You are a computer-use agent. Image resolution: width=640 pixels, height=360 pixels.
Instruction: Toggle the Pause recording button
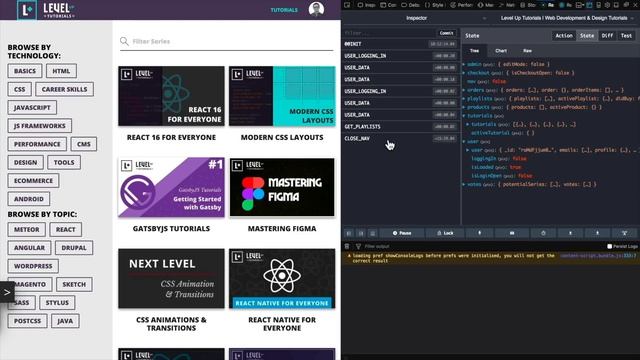(402, 233)
